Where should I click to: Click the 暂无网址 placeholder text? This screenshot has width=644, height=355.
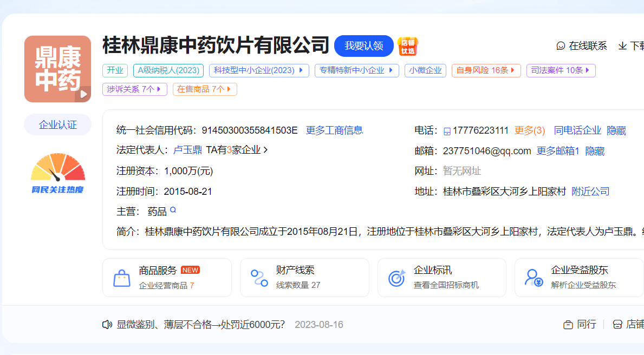(461, 171)
